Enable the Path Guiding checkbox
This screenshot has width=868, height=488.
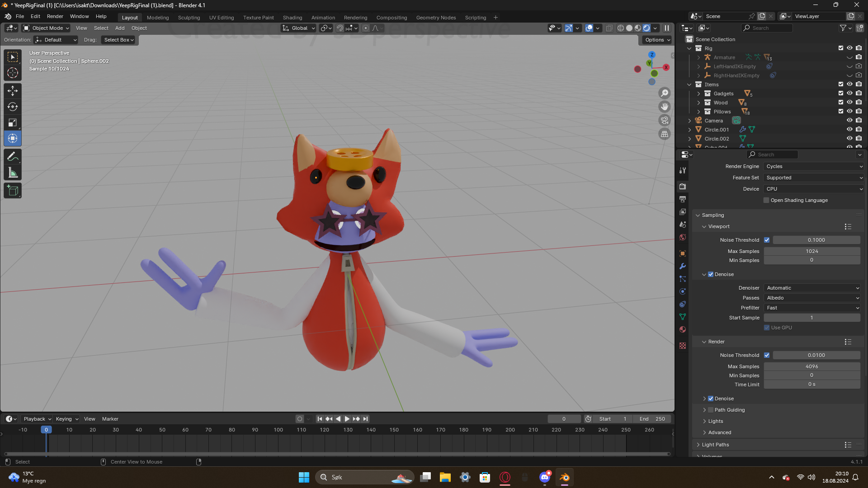(x=711, y=410)
